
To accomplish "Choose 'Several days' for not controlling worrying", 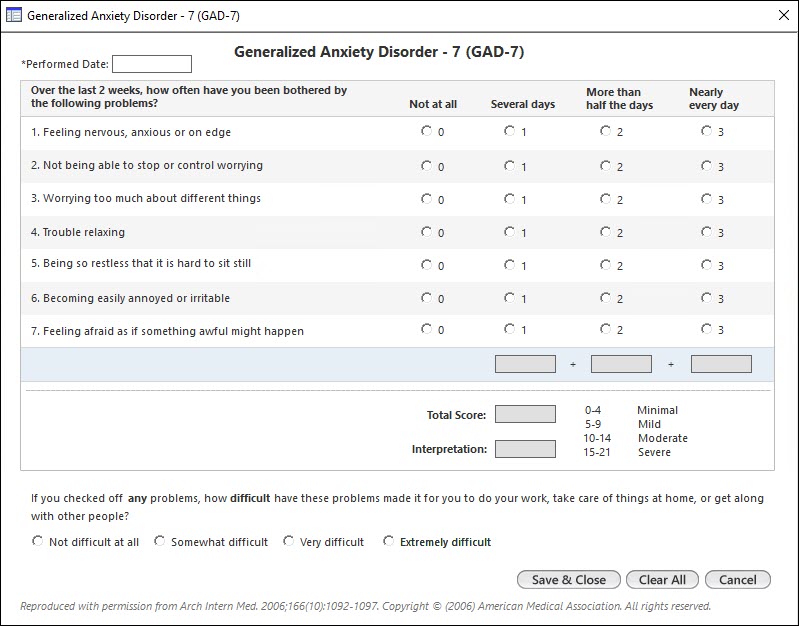I will tap(510, 166).
